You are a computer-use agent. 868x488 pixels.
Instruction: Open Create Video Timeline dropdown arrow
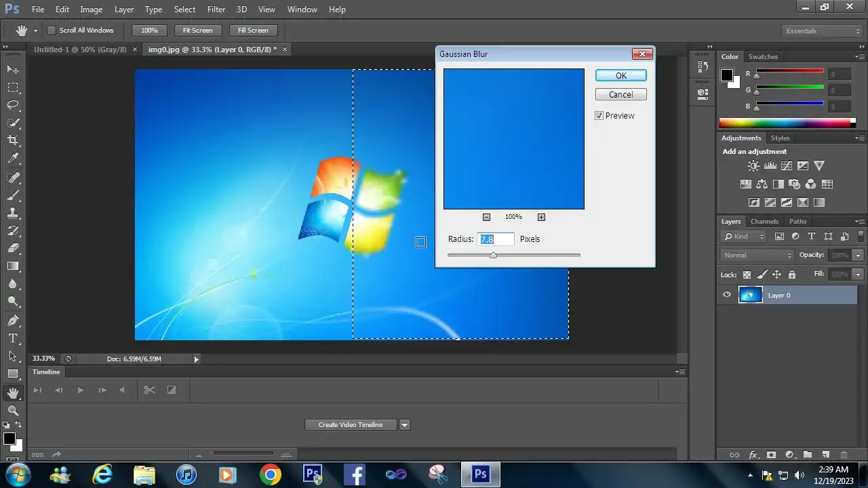[x=405, y=425]
